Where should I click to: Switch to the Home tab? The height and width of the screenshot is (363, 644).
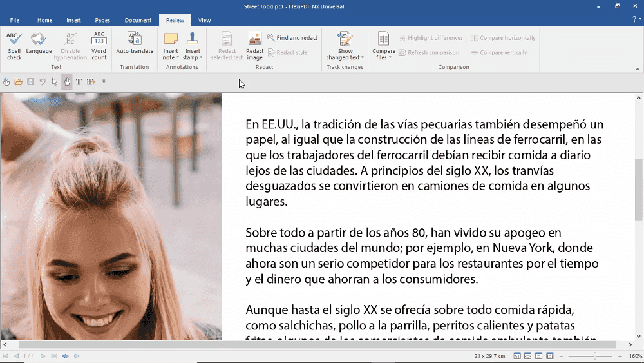click(x=45, y=20)
